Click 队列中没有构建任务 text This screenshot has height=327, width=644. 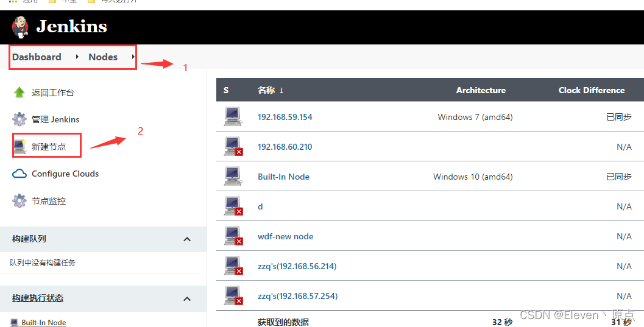pyautogui.click(x=43, y=263)
